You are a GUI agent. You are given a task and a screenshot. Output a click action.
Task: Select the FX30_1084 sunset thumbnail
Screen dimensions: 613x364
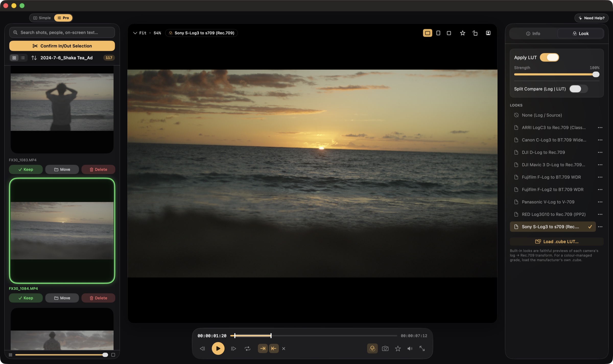(62, 231)
